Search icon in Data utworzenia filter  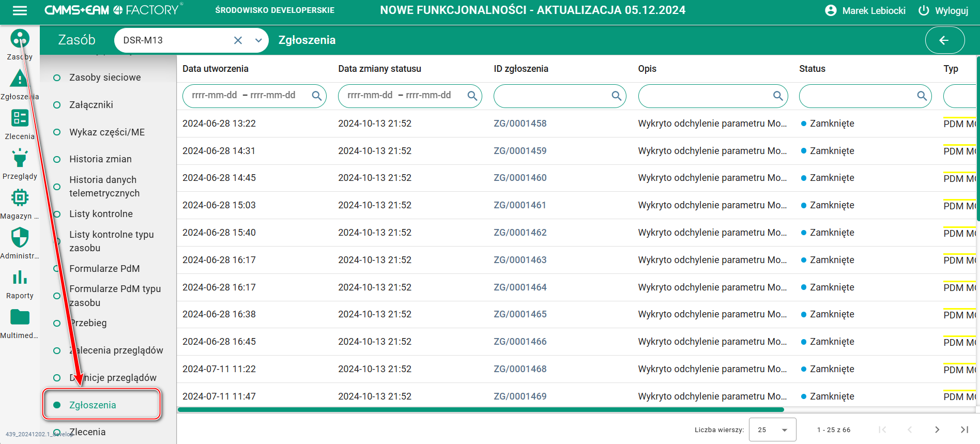click(316, 96)
